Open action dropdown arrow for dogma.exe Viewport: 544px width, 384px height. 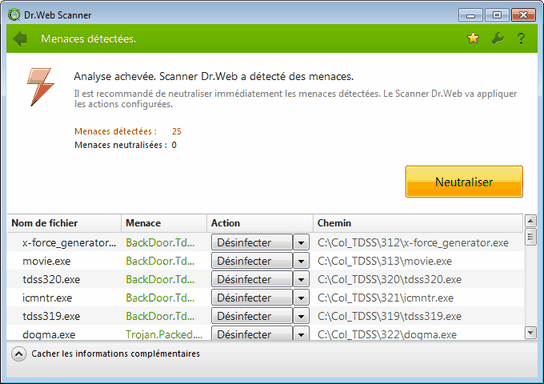(x=301, y=334)
